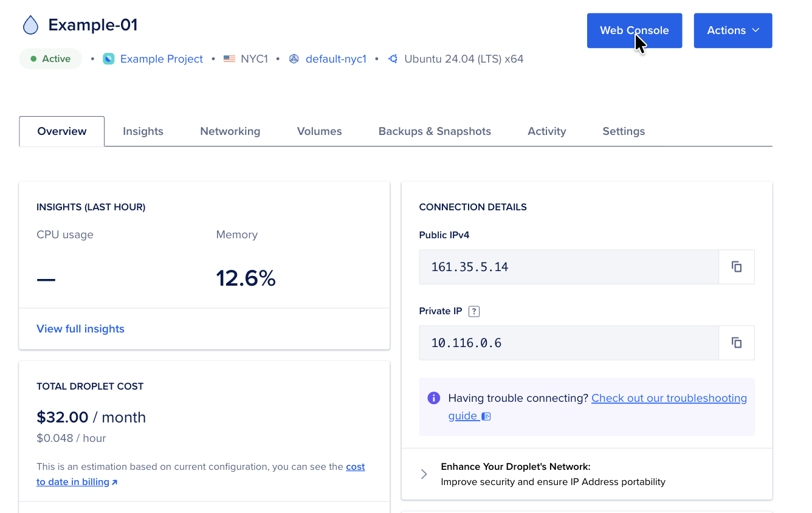The width and height of the screenshot is (812, 513).
Task: Click the info icon in the troubleshooting banner
Action: [433, 398]
